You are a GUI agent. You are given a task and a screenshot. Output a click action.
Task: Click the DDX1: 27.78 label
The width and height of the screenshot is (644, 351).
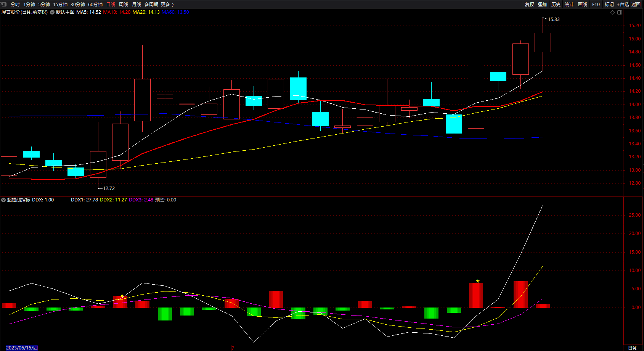84,200
